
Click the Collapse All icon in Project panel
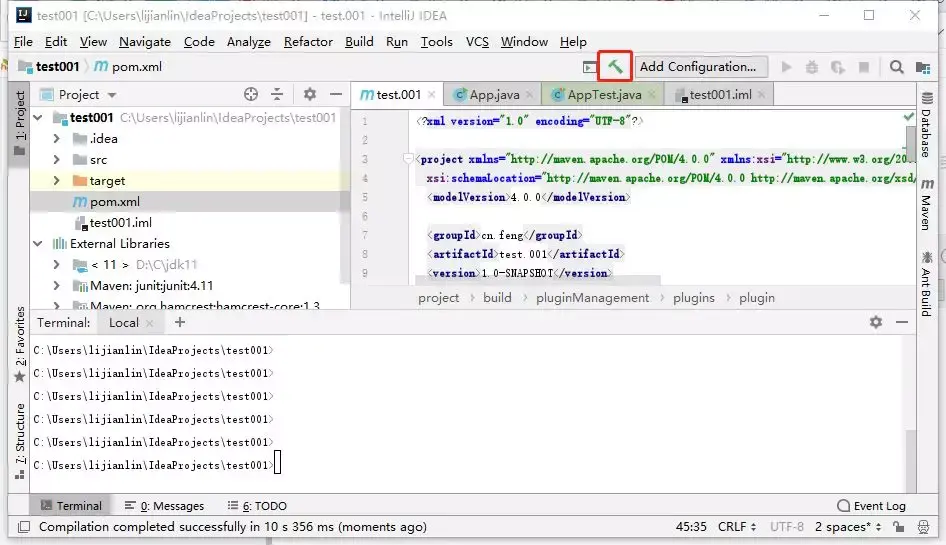tap(277, 94)
